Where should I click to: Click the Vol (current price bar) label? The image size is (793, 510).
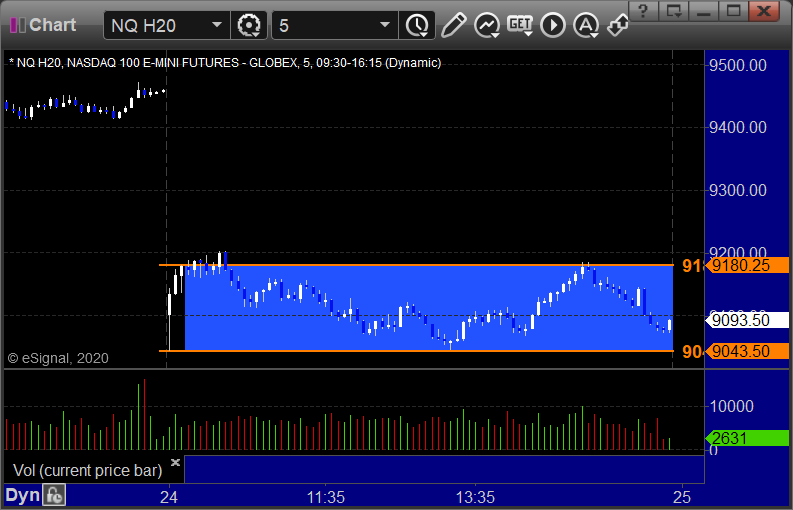tap(87, 470)
